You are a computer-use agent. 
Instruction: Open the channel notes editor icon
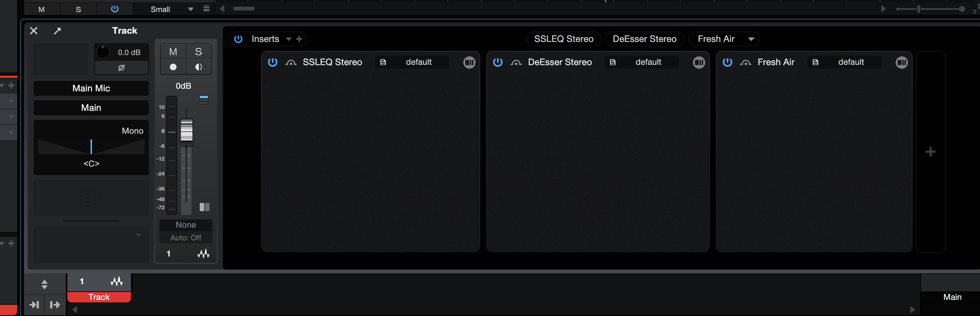tap(91, 197)
